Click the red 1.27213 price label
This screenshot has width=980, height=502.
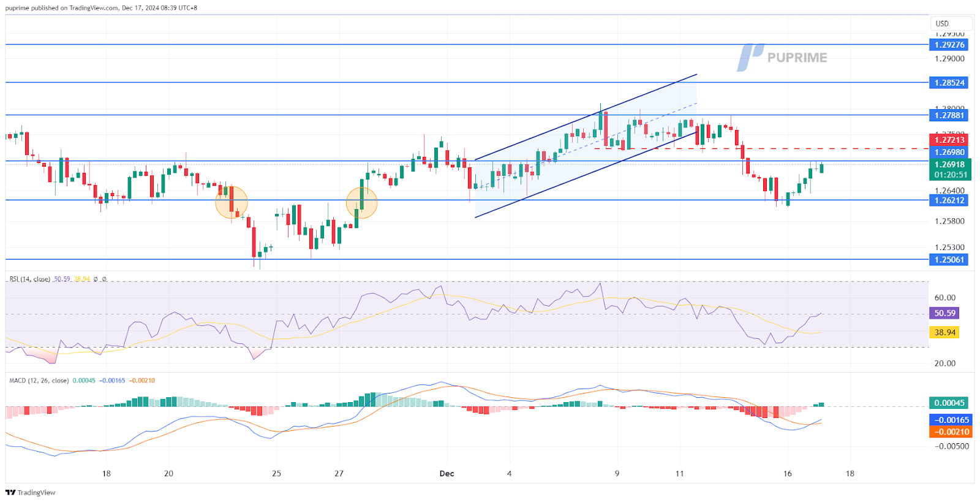(949, 140)
